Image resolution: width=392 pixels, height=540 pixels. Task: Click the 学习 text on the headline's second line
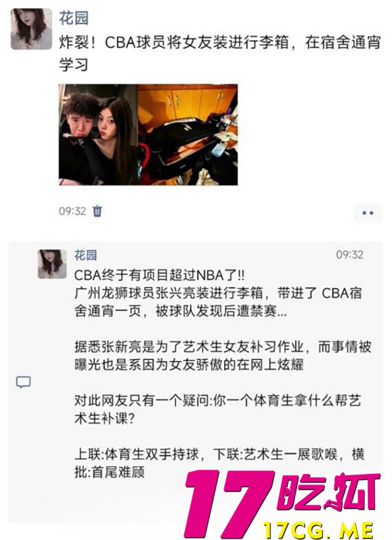[74, 65]
